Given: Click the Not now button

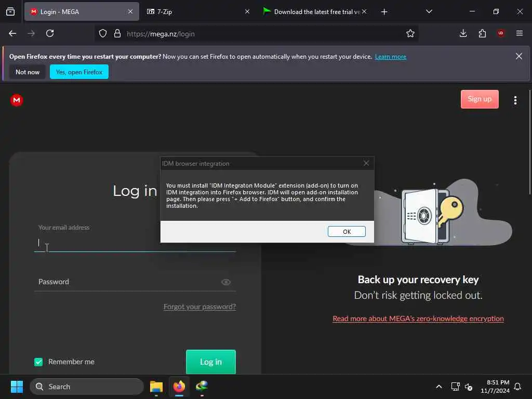Looking at the screenshot, I should coord(28,72).
